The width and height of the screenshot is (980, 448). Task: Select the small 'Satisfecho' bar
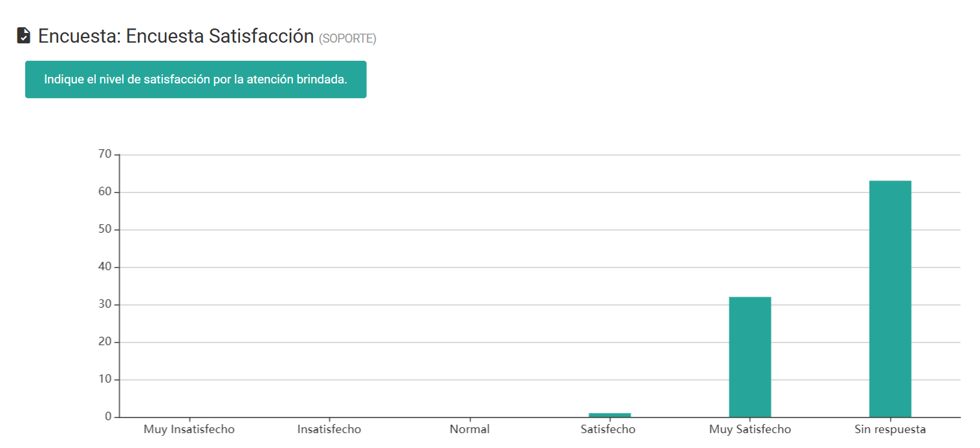pos(609,414)
